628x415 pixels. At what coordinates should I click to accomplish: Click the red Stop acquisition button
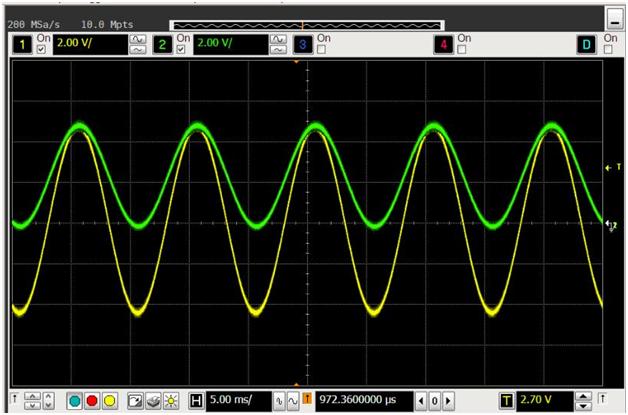pos(92,400)
